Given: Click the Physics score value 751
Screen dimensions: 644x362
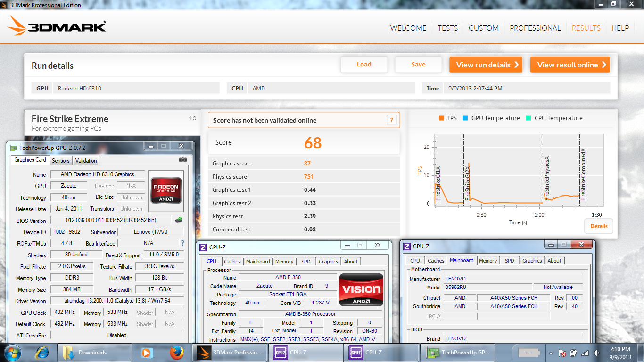Looking at the screenshot, I should (x=309, y=177).
